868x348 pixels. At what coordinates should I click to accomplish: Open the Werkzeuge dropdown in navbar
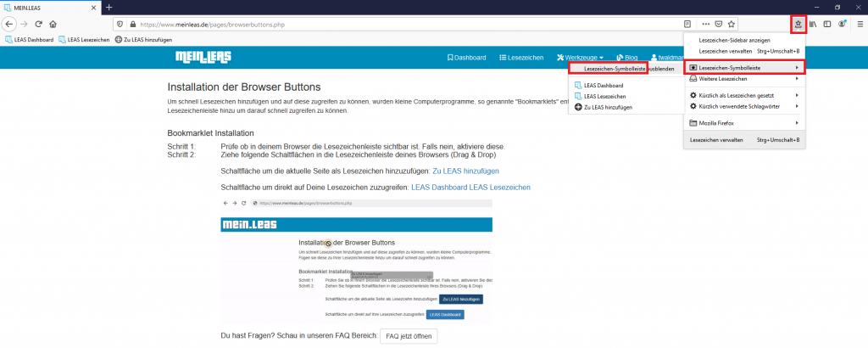click(x=580, y=58)
